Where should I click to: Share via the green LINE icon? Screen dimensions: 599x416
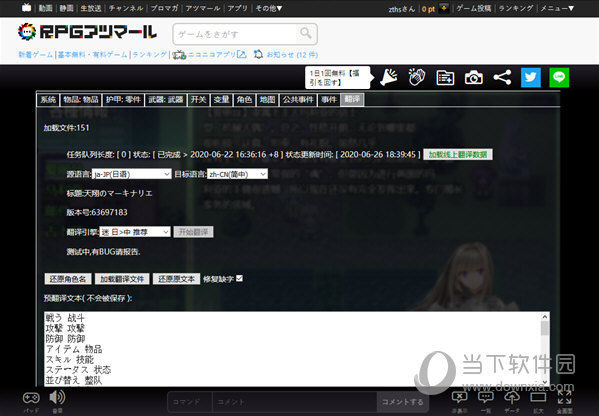click(559, 78)
